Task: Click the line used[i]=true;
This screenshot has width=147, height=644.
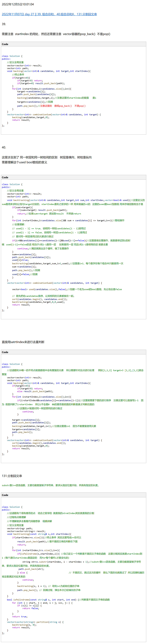Action: point(20,260)
